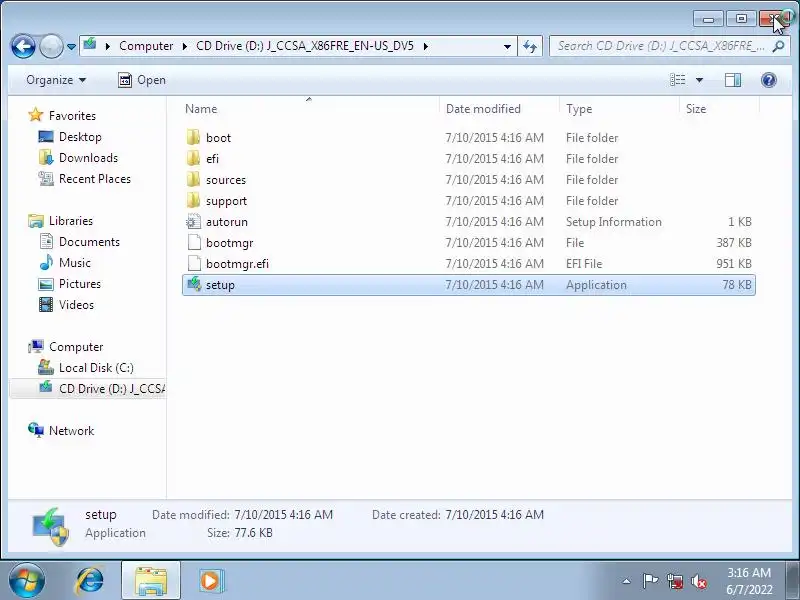Select Libraries in navigation pane
Screen dimensions: 800x600
tap(71, 220)
